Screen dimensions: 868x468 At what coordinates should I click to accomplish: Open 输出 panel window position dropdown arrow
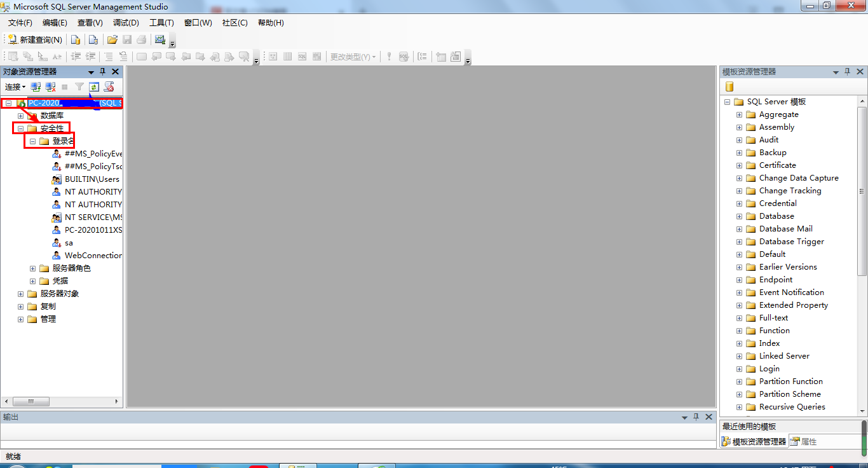(x=684, y=418)
